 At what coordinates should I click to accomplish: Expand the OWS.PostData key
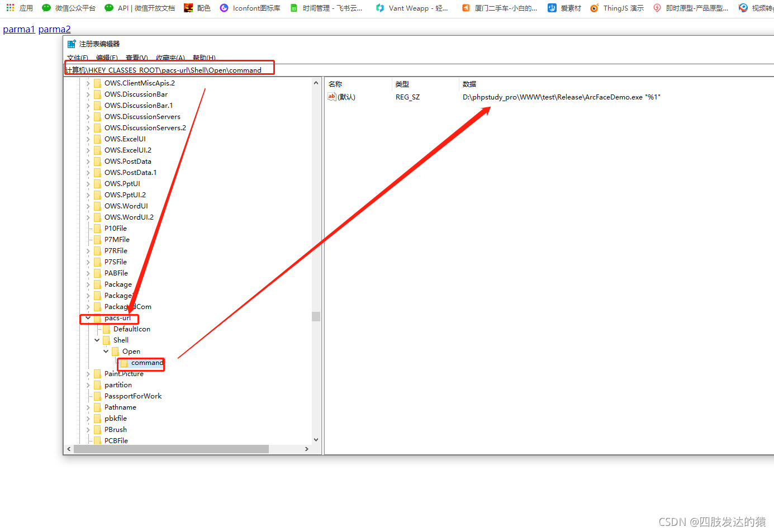(x=88, y=161)
